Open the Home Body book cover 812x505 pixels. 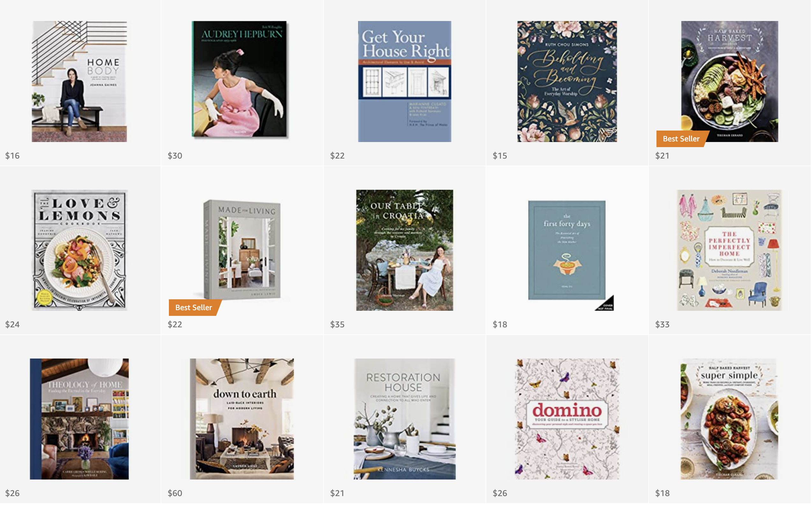tap(79, 82)
